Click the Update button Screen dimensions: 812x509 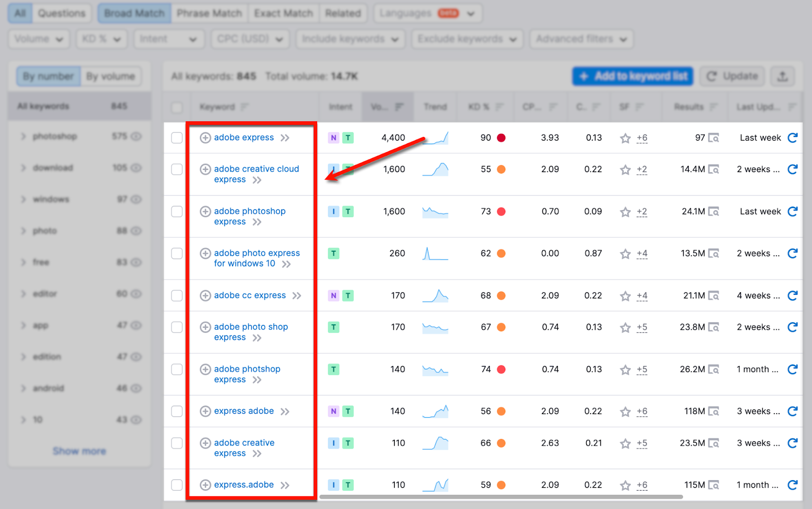point(732,76)
